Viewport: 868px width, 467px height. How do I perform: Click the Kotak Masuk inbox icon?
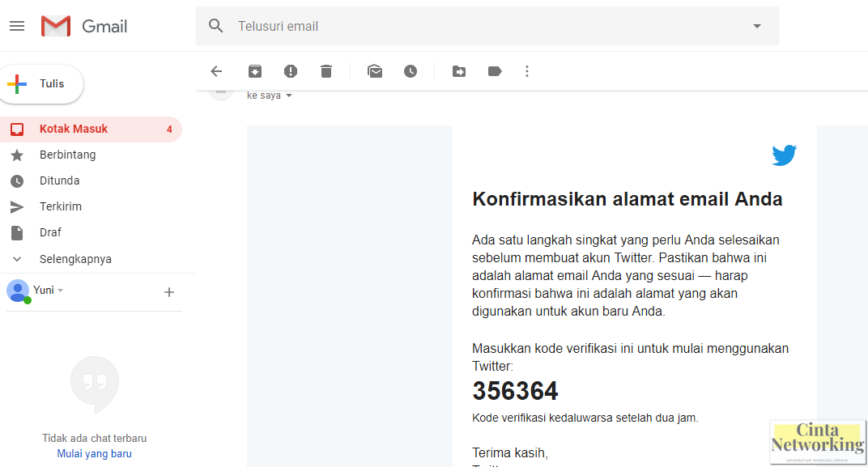click(x=17, y=129)
